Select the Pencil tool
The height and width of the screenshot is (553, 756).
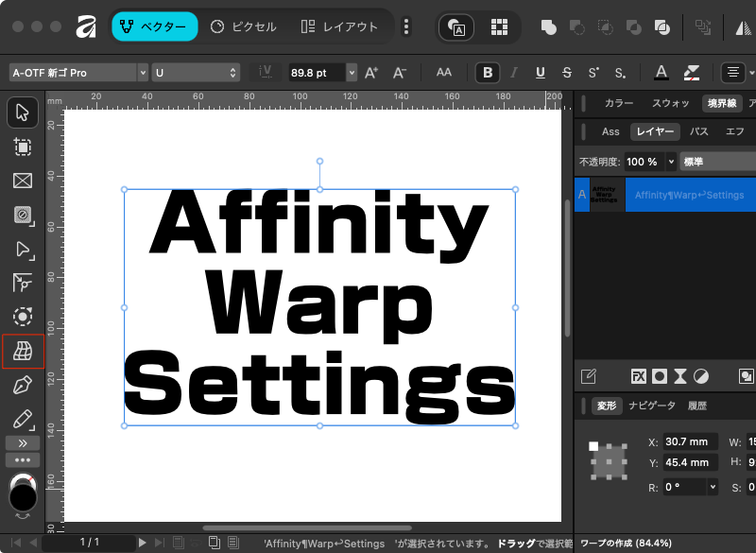tap(23, 419)
